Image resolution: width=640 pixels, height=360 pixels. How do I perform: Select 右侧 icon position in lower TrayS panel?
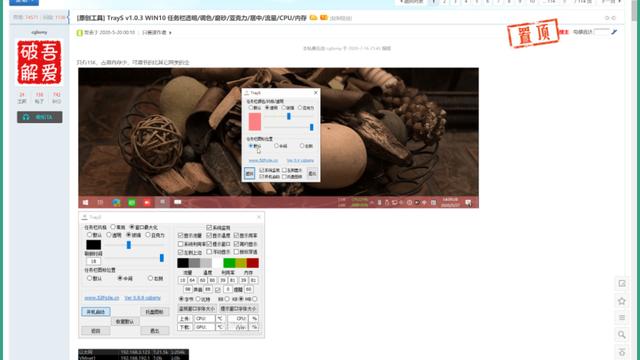coord(151,278)
